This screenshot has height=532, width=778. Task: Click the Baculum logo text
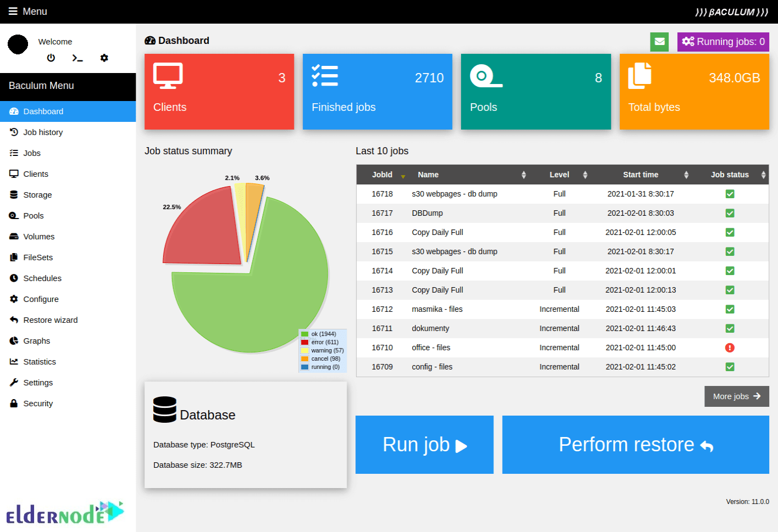point(731,12)
